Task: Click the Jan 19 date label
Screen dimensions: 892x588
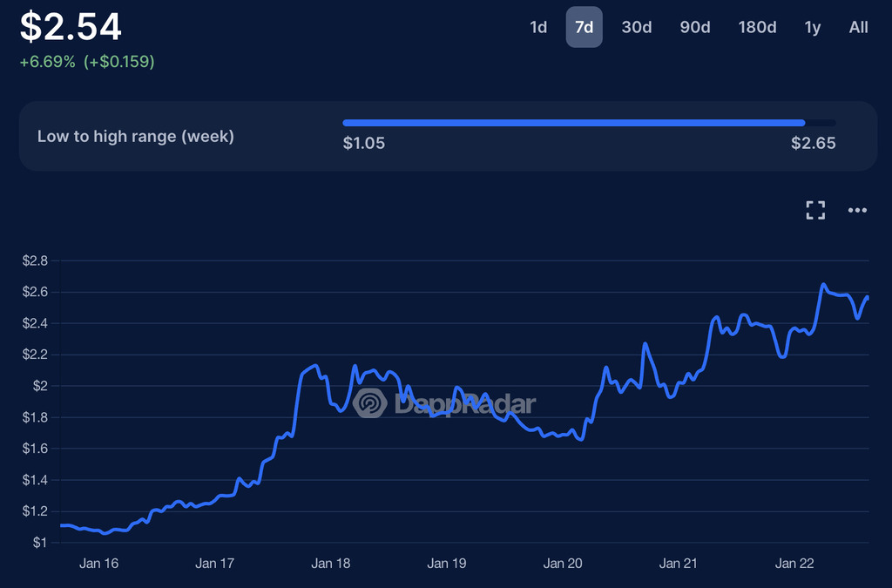Action: (447, 564)
